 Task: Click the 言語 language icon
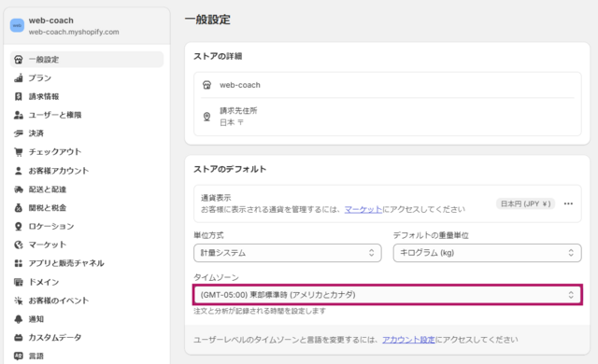19,356
